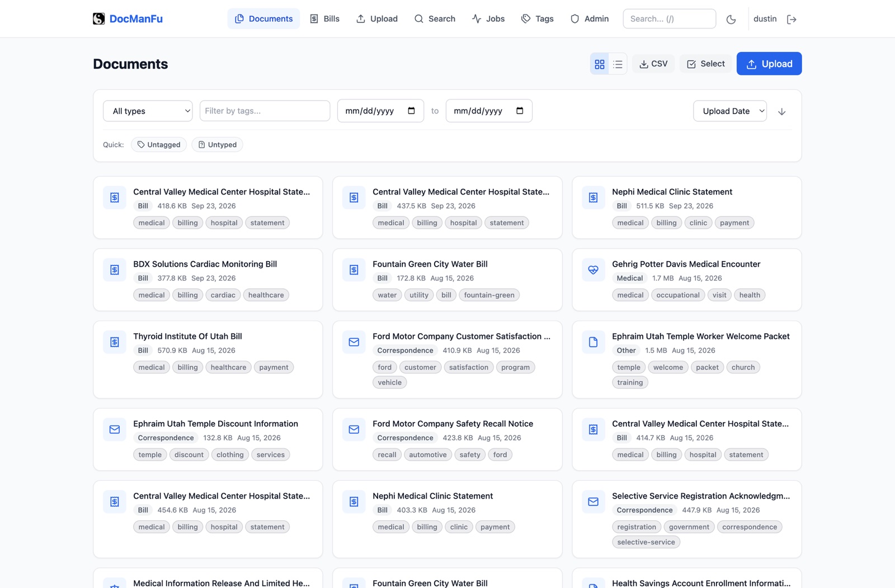895x588 pixels.
Task: Toggle dark mode moon icon
Action: tap(731, 19)
